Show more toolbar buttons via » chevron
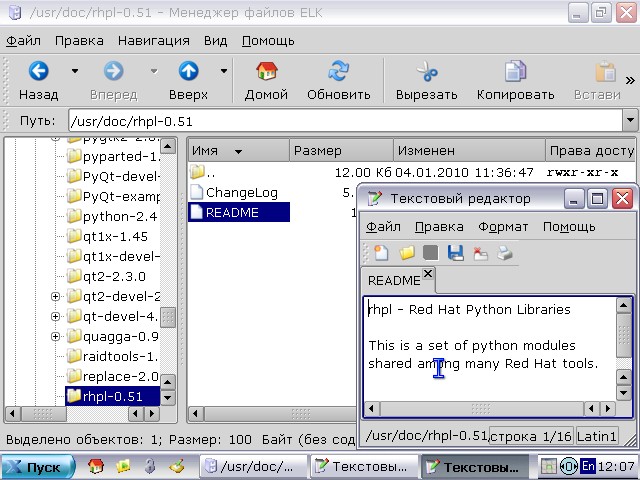Image resolution: width=640 pixels, height=480 pixels. coord(630,80)
